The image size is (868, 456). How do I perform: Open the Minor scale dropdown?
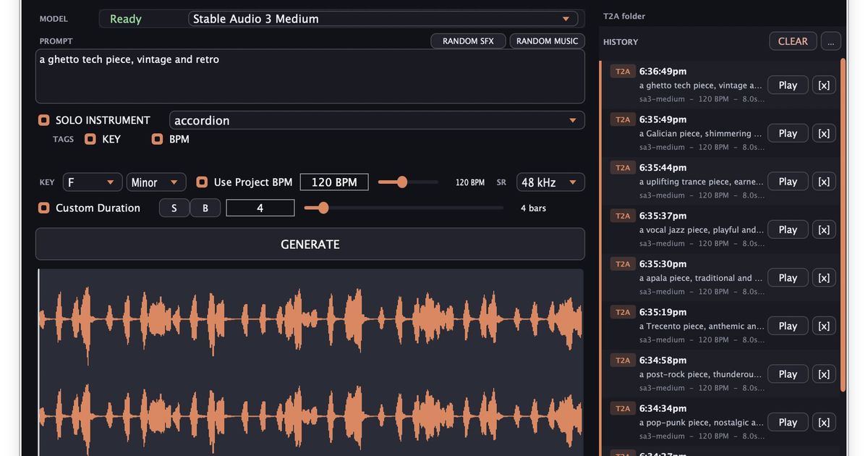point(156,182)
